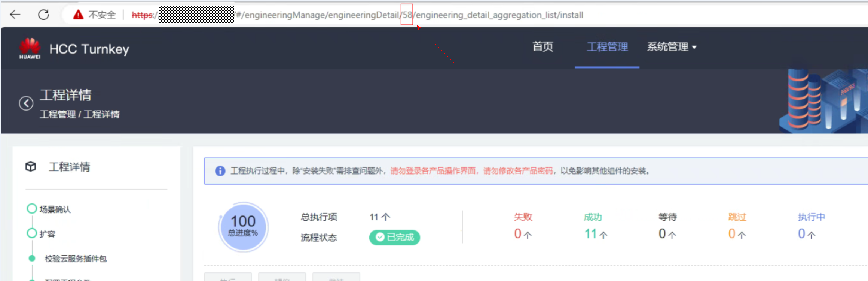The image size is (868, 281).
Task: Expand the 扩容 step in sidebar
Action: click(x=47, y=234)
